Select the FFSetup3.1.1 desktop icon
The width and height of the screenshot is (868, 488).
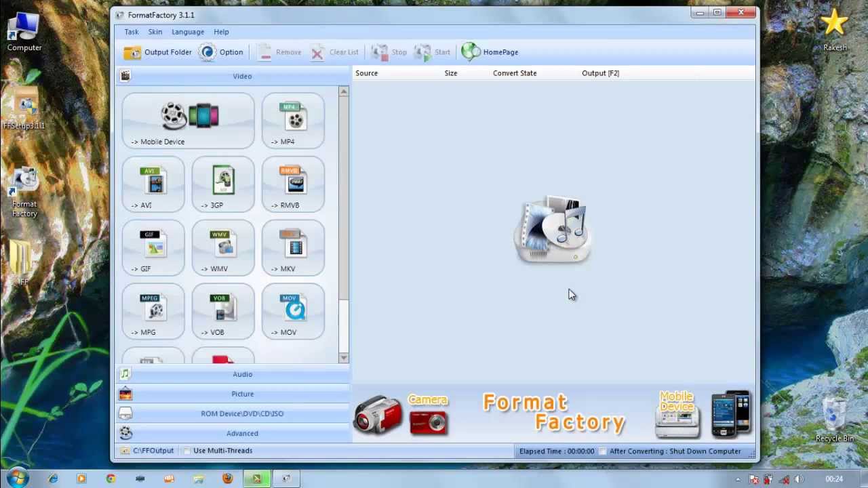click(24, 108)
